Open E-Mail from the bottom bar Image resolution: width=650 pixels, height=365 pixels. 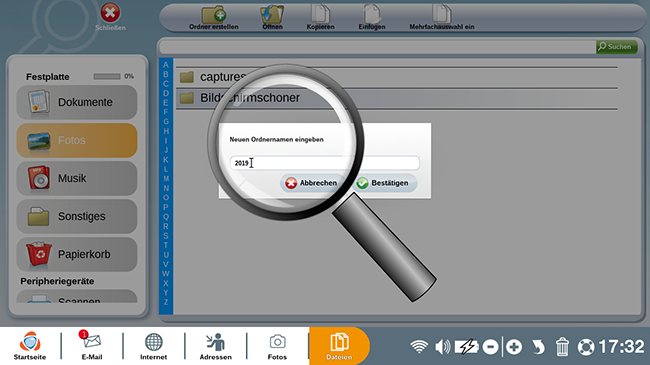pos(92,346)
